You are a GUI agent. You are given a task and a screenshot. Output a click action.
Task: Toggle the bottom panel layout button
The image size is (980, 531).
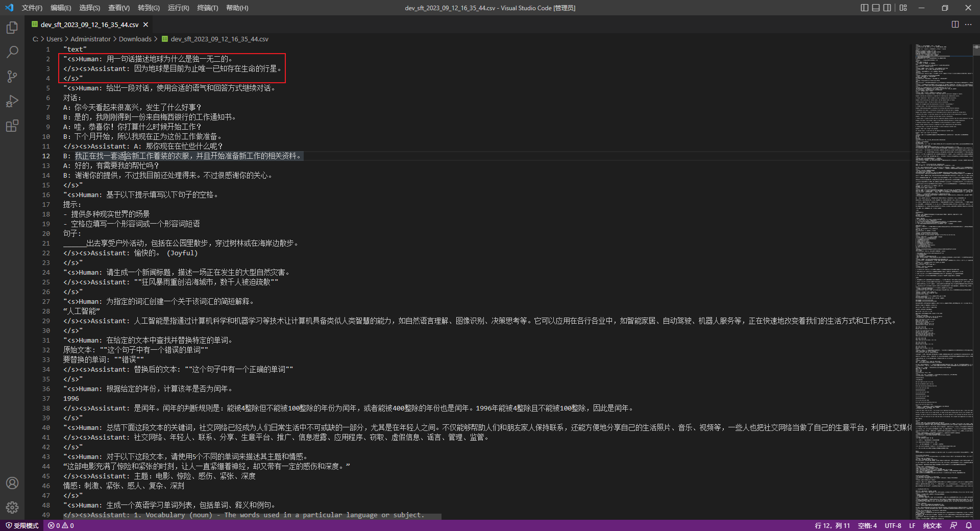[x=876, y=8]
